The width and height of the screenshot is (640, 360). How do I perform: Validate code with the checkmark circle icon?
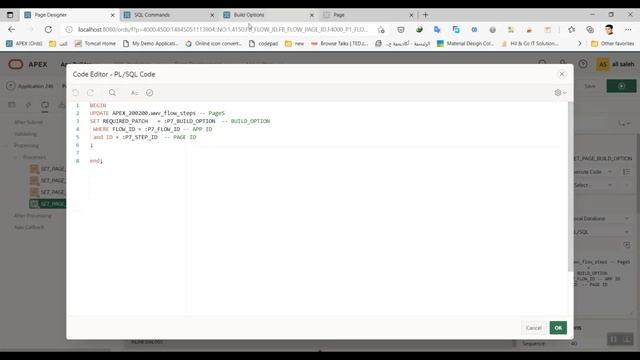coord(150,93)
